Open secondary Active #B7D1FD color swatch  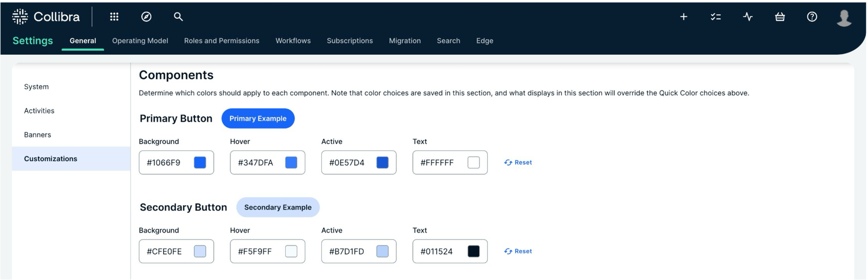pyautogui.click(x=383, y=251)
